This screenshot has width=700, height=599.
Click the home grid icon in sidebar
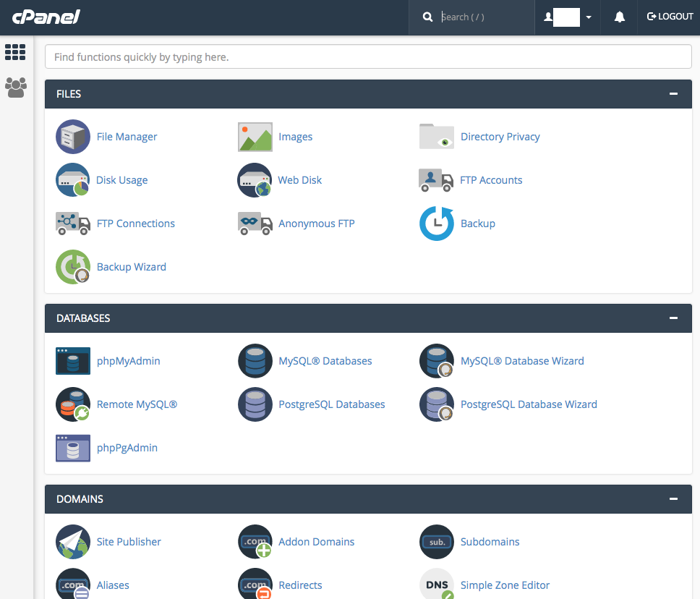[x=15, y=52]
